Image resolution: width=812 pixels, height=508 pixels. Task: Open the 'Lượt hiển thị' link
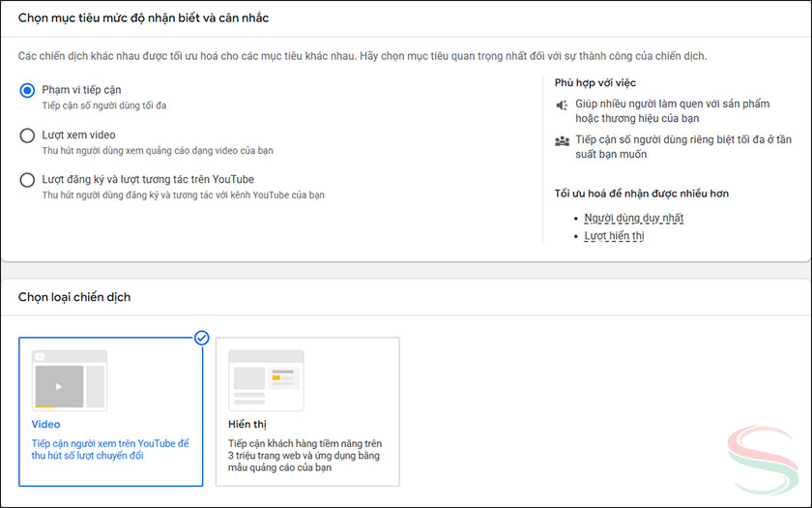pos(614,236)
